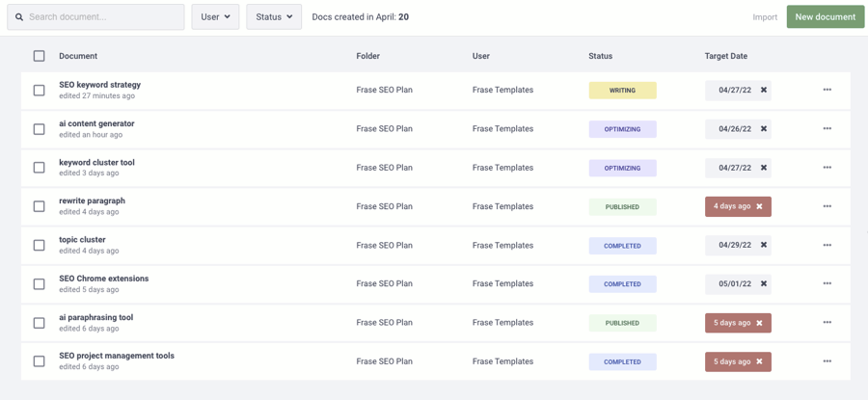This screenshot has height=400, width=868.
Task: Remove the 04/26/22 target date
Action: (x=764, y=129)
